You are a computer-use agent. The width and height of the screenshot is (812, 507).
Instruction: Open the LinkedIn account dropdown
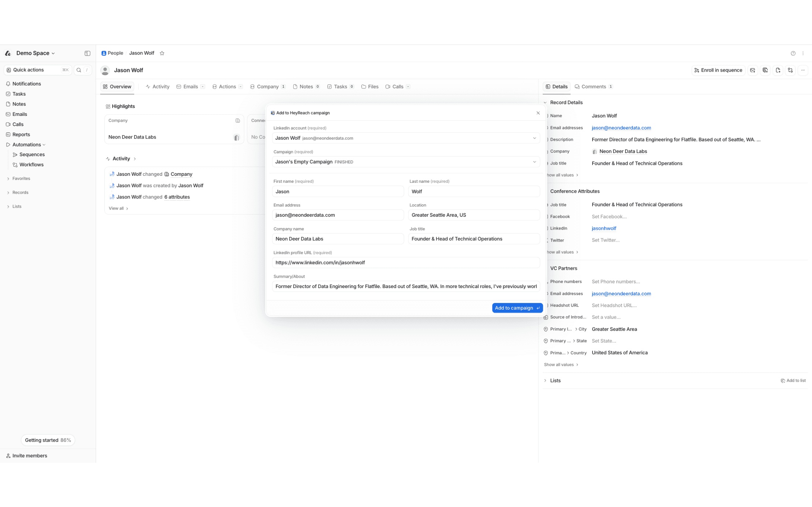point(406,138)
